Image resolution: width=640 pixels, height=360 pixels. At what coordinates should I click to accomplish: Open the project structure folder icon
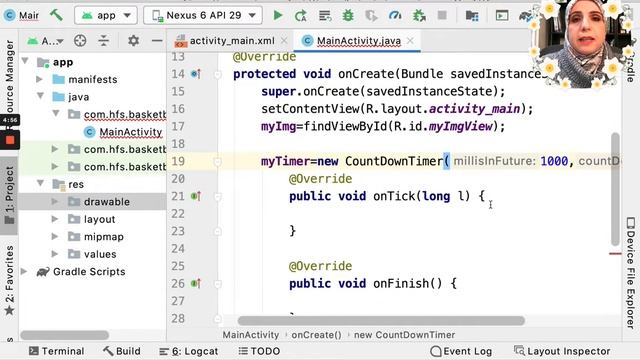point(472,16)
